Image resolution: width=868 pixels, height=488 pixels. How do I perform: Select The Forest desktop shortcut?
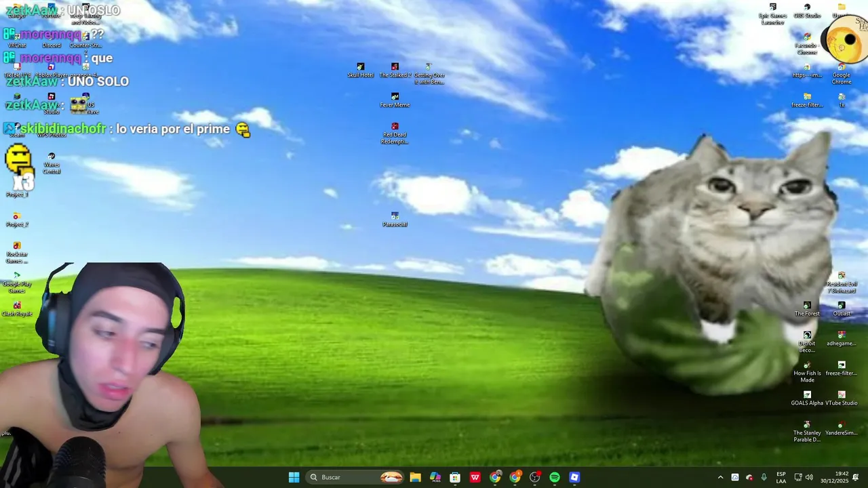807,309
